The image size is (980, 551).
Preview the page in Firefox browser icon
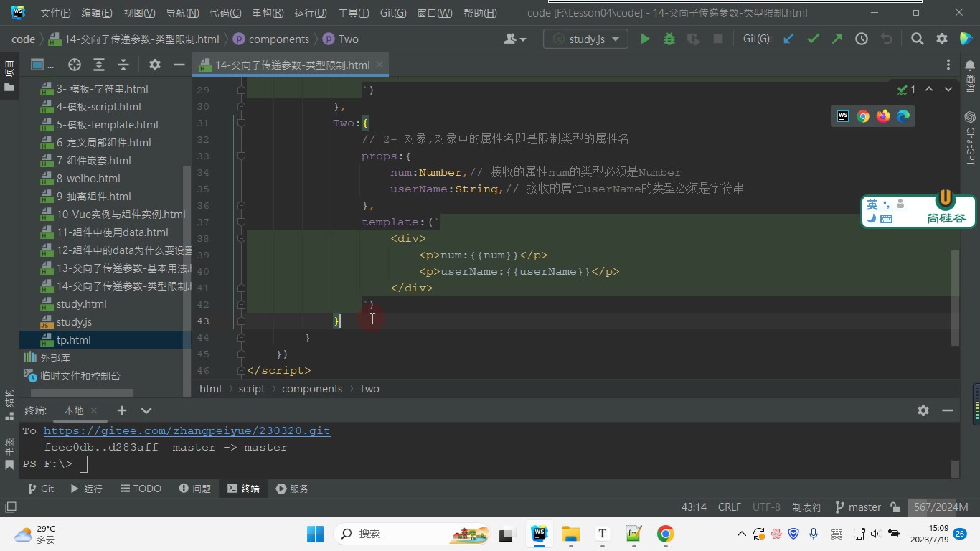[x=883, y=116]
